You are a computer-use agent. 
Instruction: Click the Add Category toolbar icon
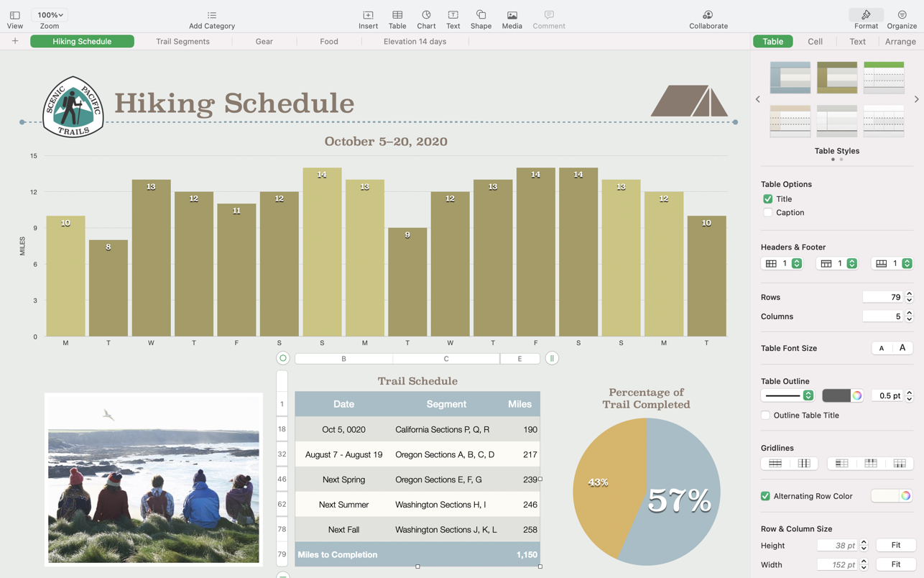pyautogui.click(x=211, y=15)
